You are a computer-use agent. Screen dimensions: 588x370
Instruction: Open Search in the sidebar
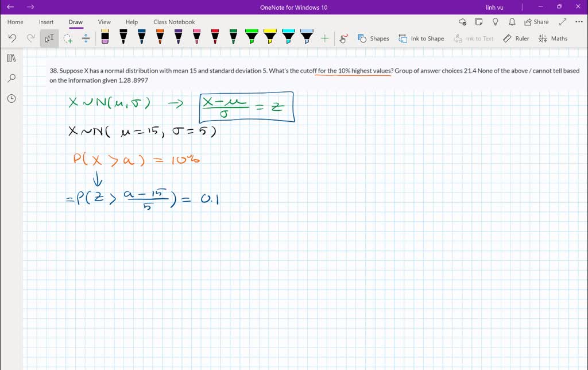tap(11, 78)
